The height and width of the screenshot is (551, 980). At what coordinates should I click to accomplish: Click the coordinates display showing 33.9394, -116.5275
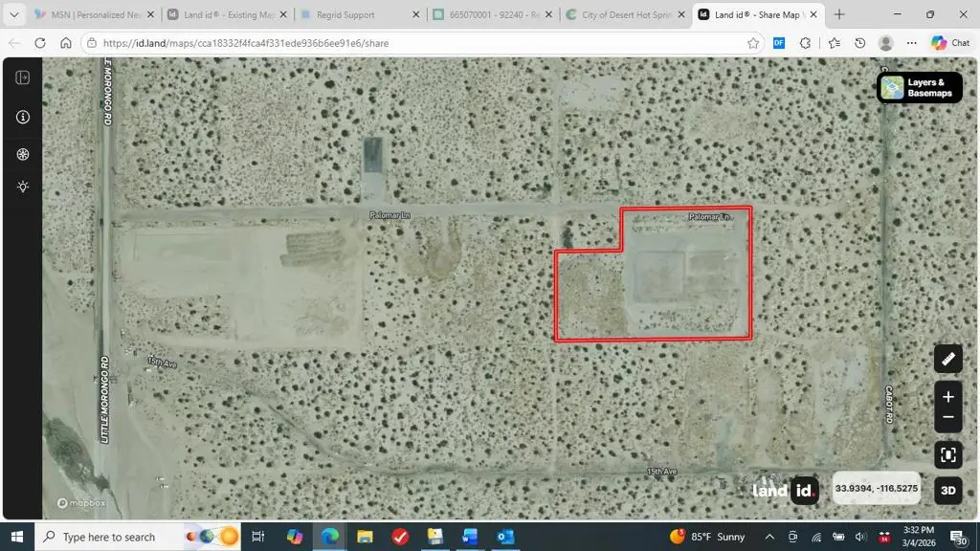[874, 489]
